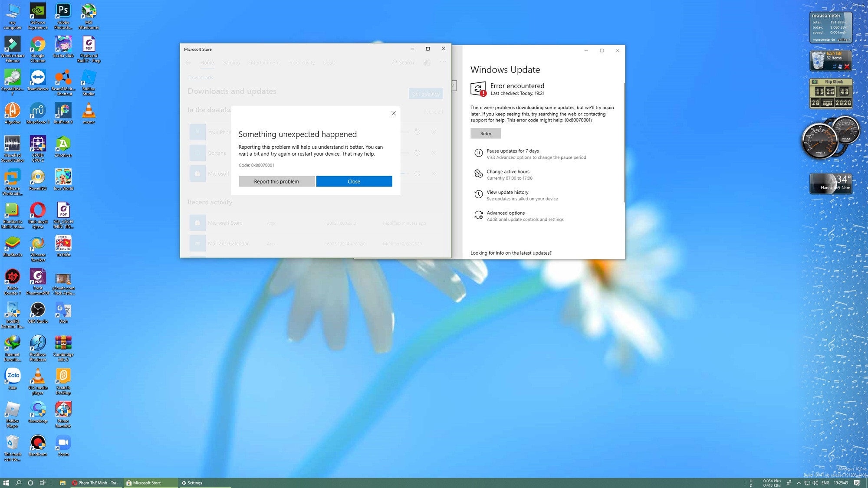Close the error dialog with X icon

393,113
